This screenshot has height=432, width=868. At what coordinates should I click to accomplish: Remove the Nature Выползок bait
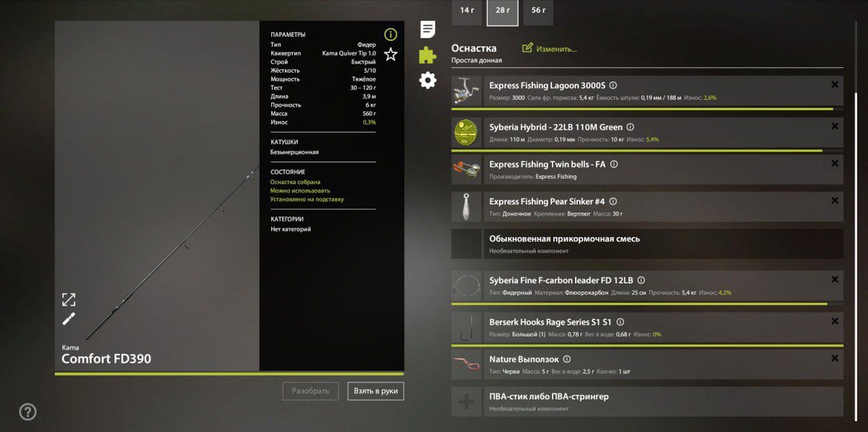click(835, 358)
